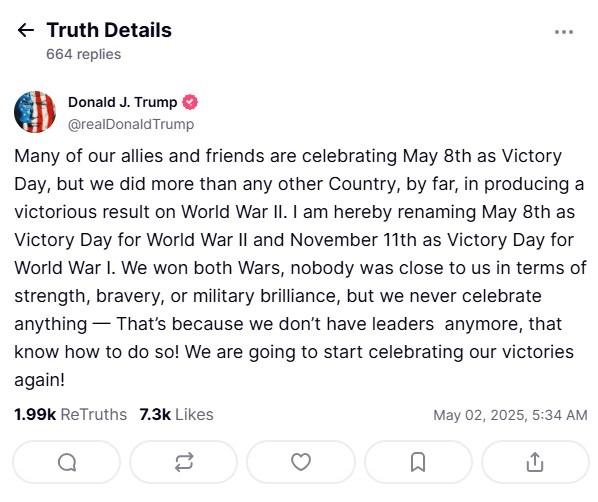The width and height of the screenshot is (598, 502).
Task: Open the Donald J. Trump display name
Action: click(x=122, y=102)
